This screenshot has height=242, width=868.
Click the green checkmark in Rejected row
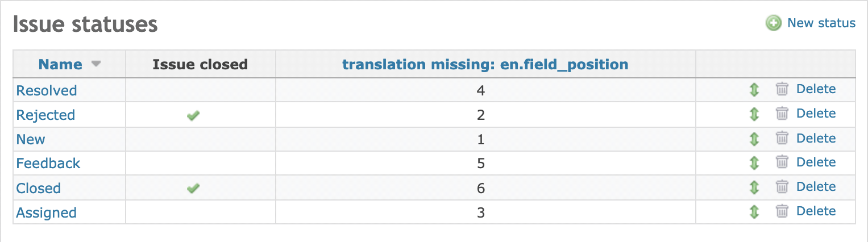tap(193, 115)
